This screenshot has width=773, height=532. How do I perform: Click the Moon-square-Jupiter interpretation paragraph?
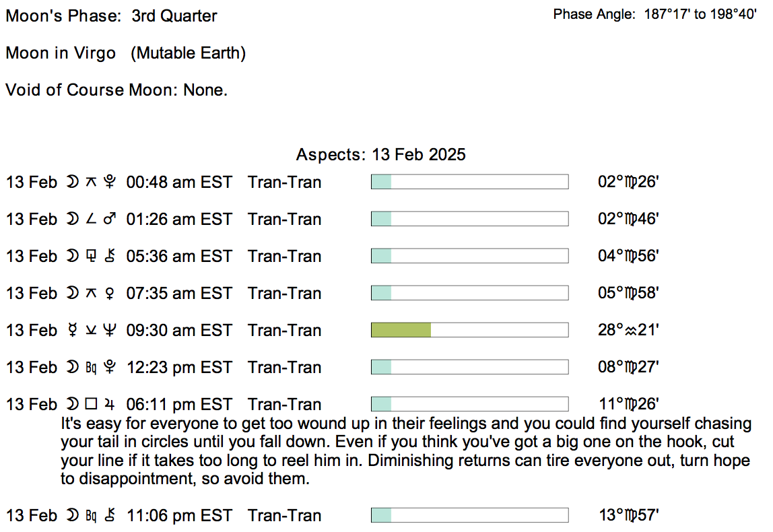coord(404,452)
